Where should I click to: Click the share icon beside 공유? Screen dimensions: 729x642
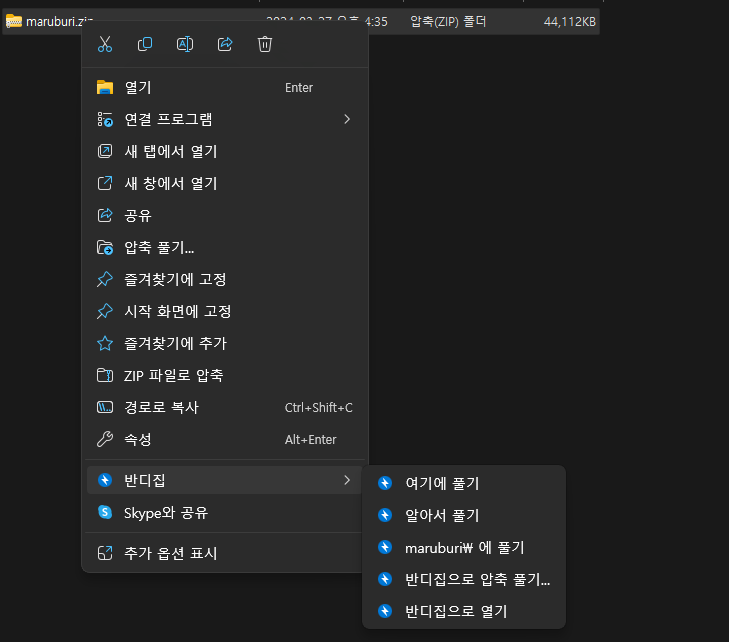[105, 215]
